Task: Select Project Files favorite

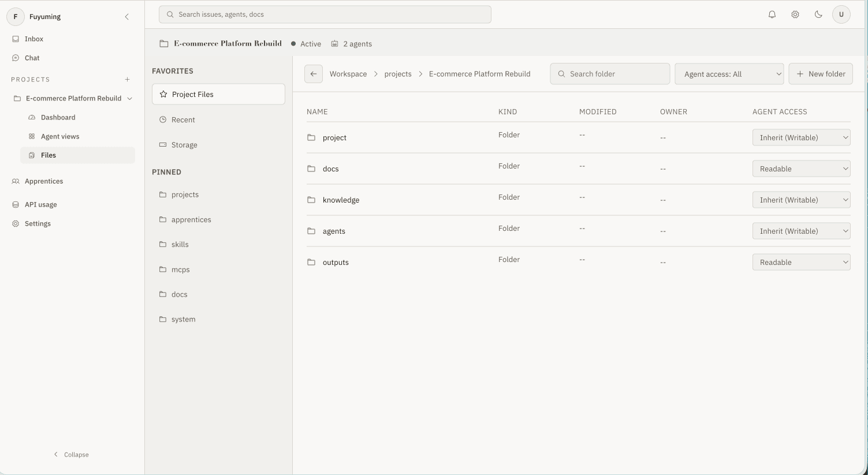Action: 218,94
